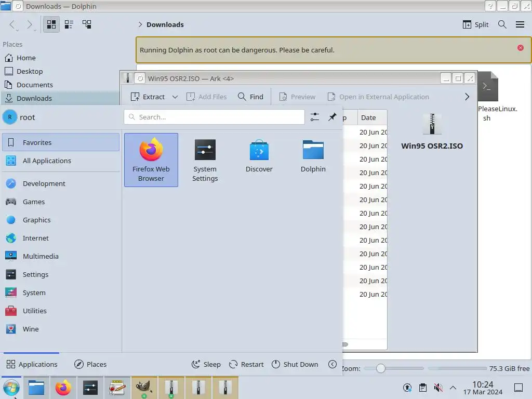Click the Restart button

[246, 364]
